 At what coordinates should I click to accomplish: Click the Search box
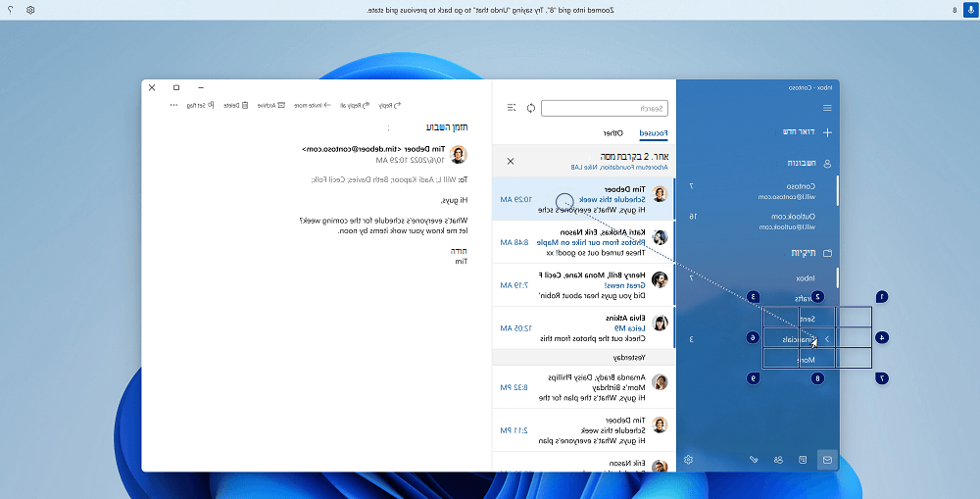pyautogui.click(x=605, y=108)
